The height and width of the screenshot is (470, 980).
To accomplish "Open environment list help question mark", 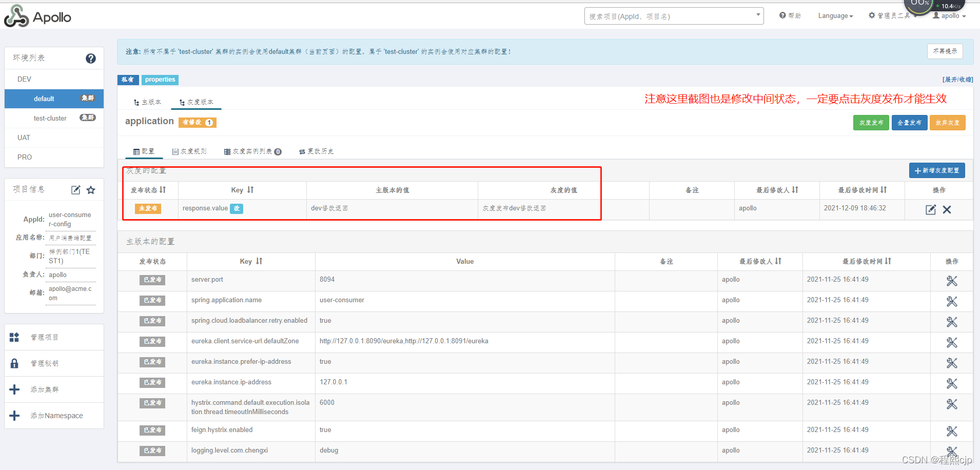I will click(x=91, y=58).
